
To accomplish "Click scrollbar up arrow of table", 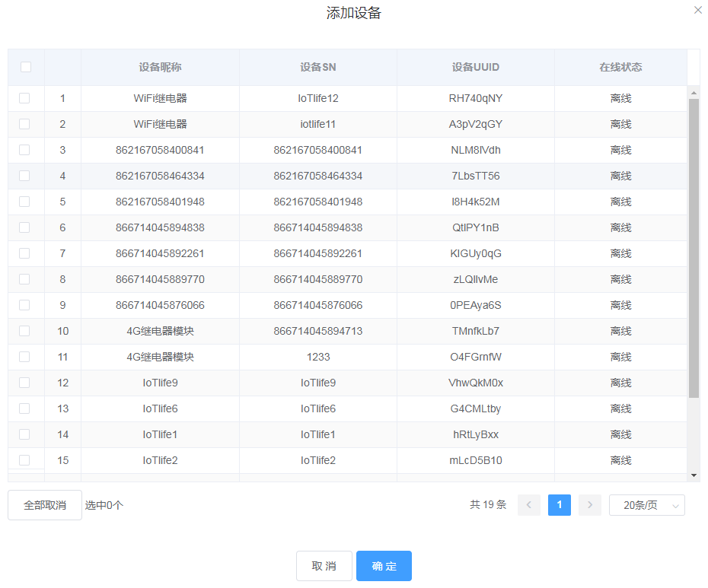I will [x=694, y=93].
